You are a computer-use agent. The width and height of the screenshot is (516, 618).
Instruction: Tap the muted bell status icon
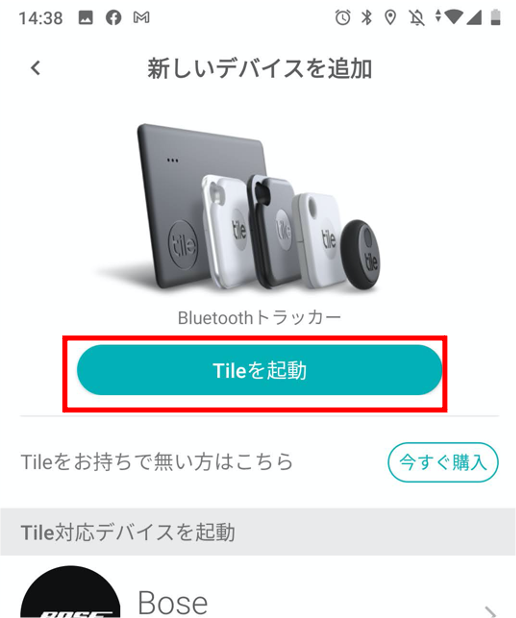pos(416,18)
